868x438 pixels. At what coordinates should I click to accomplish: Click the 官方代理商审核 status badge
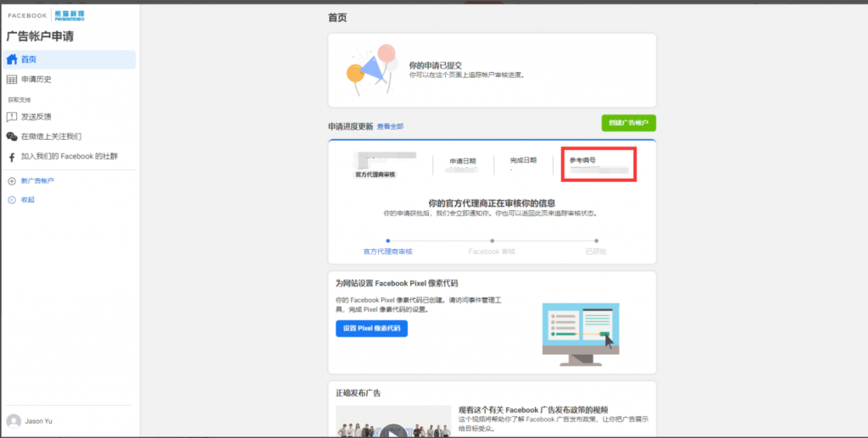click(x=376, y=175)
